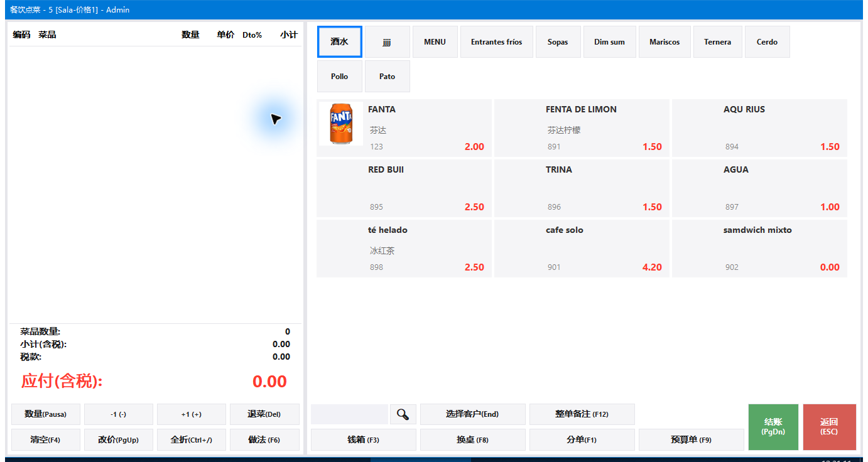The width and height of the screenshot is (868, 462).
Task: Click the magnifier search icon button
Action: click(403, 414)
